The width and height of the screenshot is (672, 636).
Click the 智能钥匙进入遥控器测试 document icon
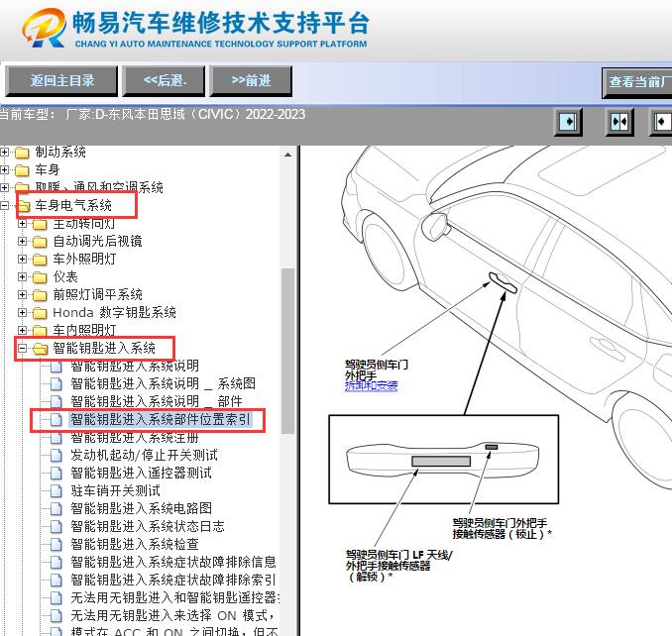pyautogui.click(x=56, y=474)
